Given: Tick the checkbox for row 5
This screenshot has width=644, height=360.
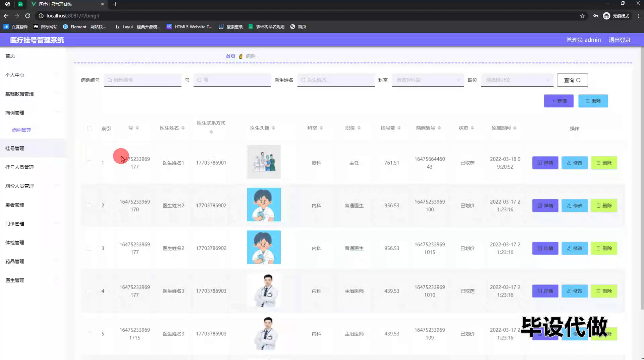Looking at the screenshot, I should (x=89, y=334).
